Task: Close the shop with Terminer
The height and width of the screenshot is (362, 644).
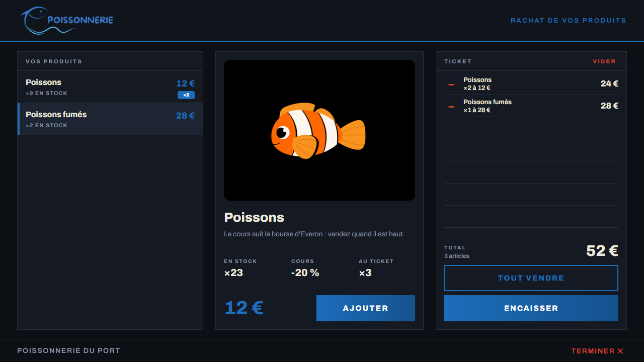Action: (x=598, y=351)
